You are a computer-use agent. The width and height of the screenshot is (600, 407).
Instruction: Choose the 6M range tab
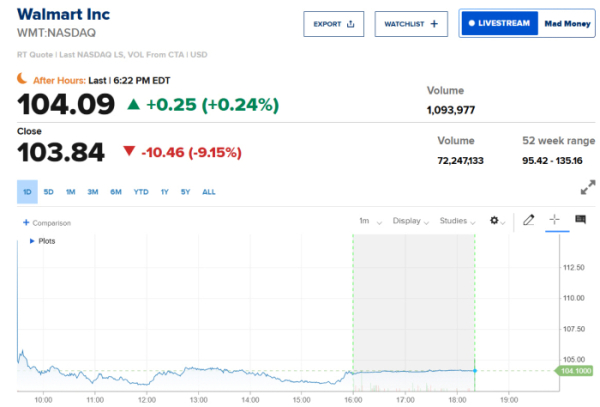point(116,192)
